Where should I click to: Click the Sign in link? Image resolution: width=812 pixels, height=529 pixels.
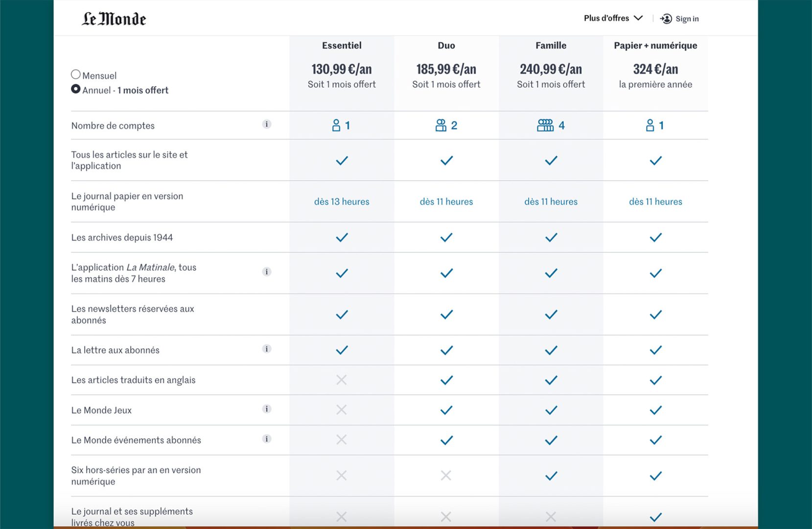pos(687,19)
